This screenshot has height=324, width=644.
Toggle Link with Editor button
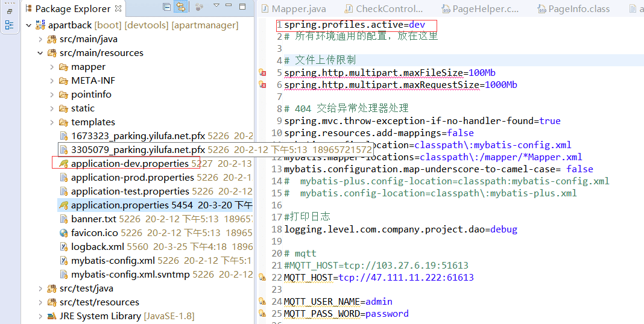180,7
